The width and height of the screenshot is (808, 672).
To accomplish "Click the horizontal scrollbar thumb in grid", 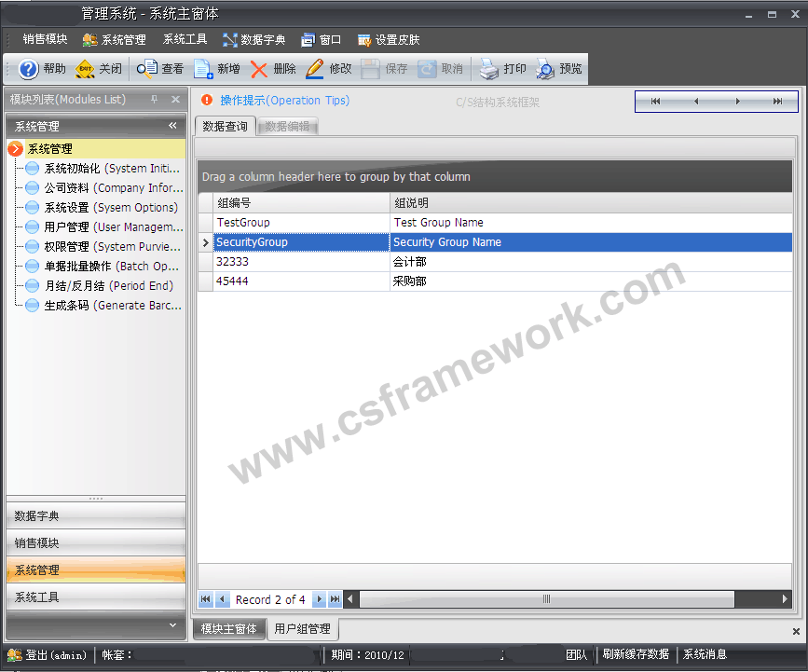I will (546, 599).
